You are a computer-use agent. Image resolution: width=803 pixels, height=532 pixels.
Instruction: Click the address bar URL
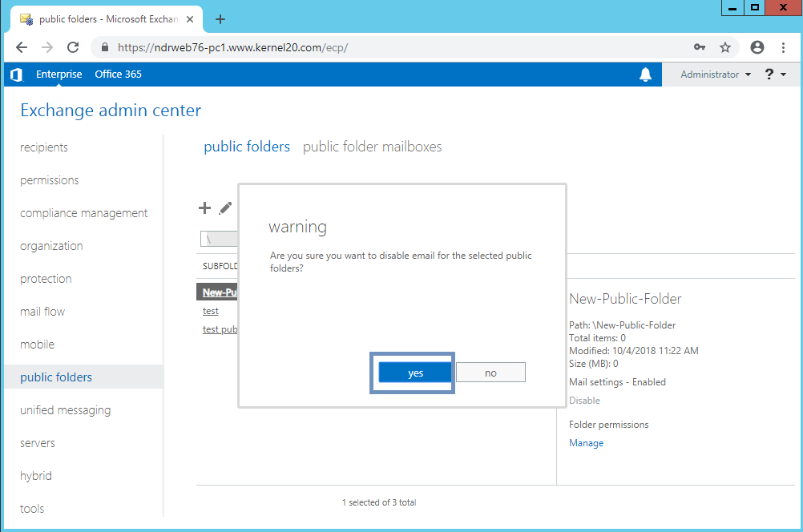(x=233, y=47)
